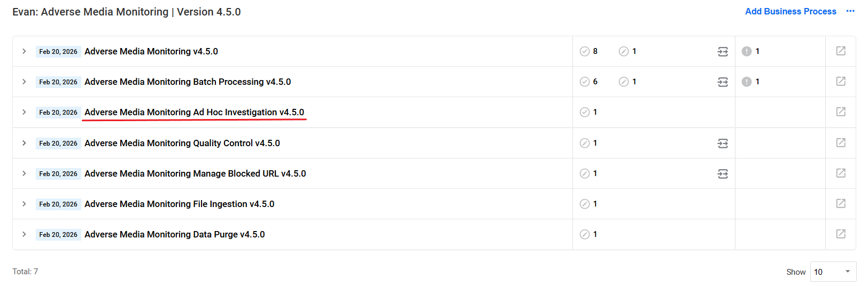Click Add Business Process link
This screenshot has height=286, width=868.
point(790,11)
